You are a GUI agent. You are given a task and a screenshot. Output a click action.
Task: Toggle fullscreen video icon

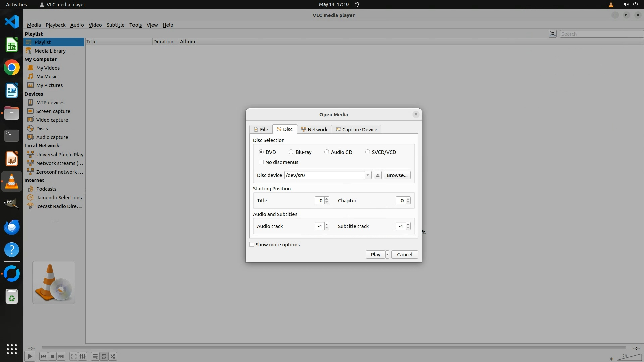pyautogui.click(x=73, y=356)
